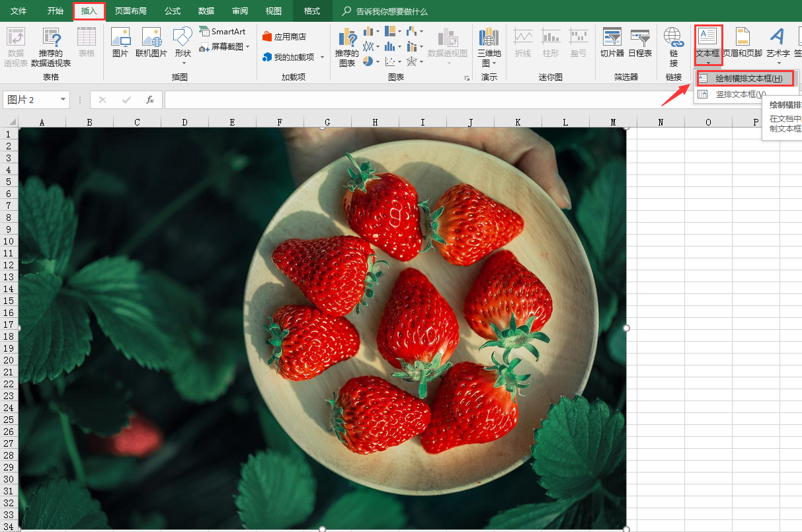Click the insert function fx button
The width and height of the screenshot is (802, 532).
pos(150,100)
